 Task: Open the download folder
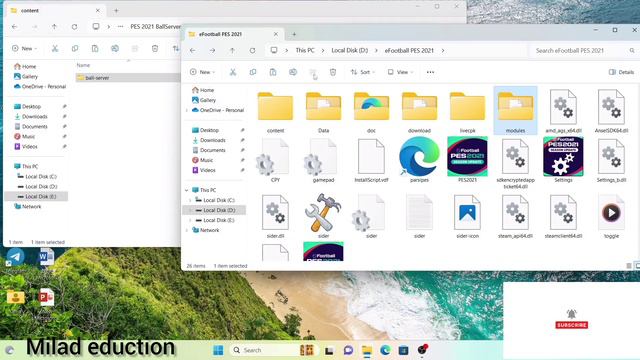pos(419,111)
